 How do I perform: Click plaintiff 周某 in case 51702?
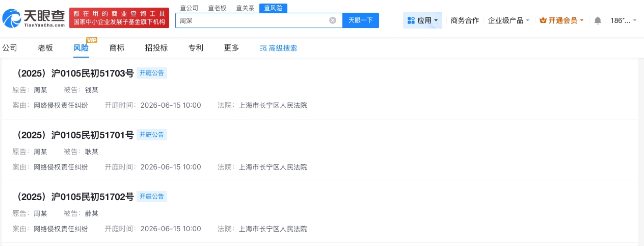(40, 213)
